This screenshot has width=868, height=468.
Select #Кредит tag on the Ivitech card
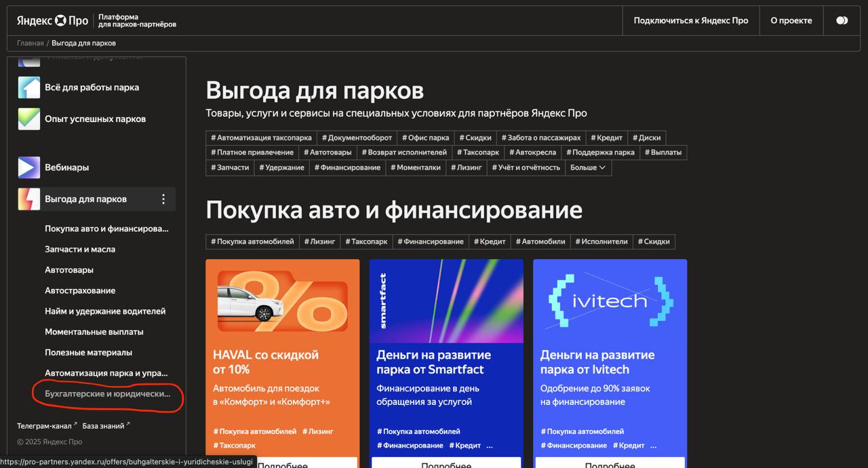click(x=629, y=446)
